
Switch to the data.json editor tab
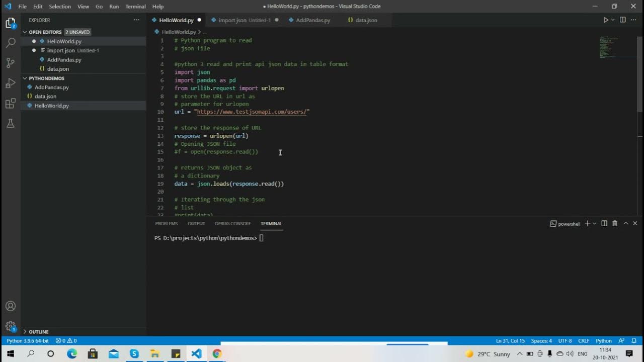coord(366,20)
